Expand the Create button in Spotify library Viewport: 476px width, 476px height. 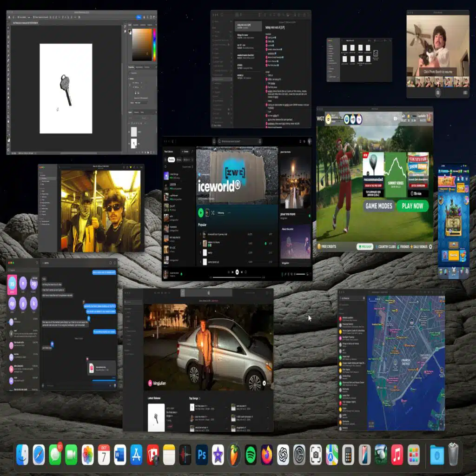pyautogui.click(x=185, y=152)
